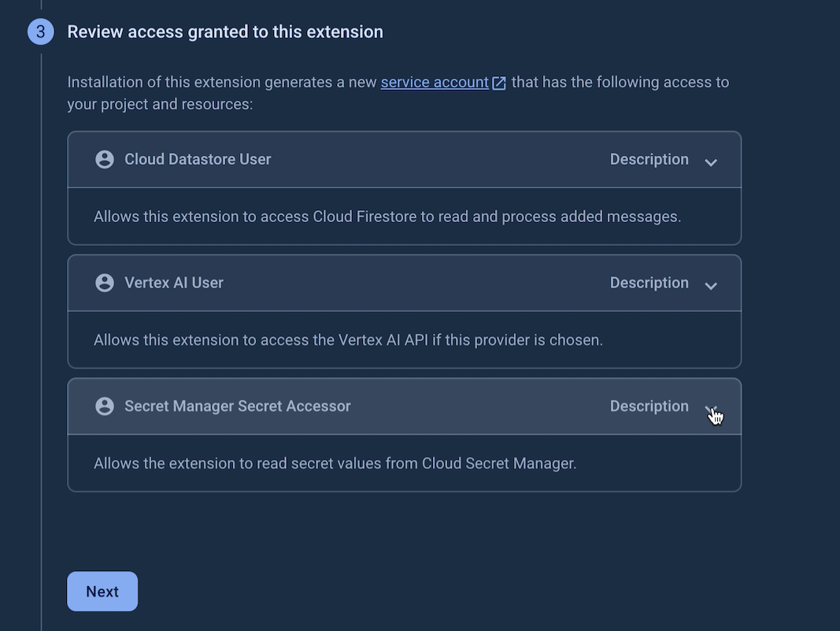Screen dimensions: 840x631
Task: Click Description label in Vertex AI User row
Action: click(x=649, y=283)
